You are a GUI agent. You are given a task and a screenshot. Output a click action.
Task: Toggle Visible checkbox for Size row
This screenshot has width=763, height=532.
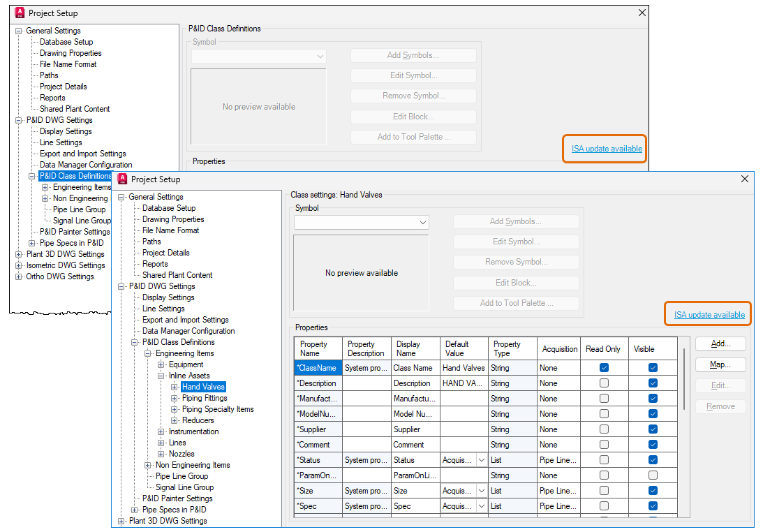point(653,491)
